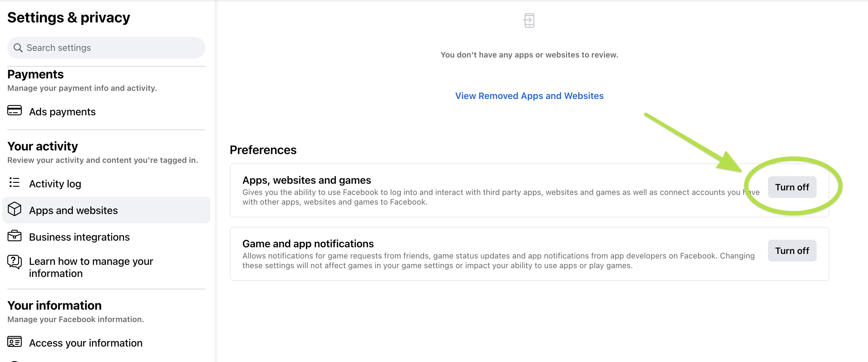Click the magnifier icon in the search box
Viewport: 868px width, 362px height.
(18, 48)
